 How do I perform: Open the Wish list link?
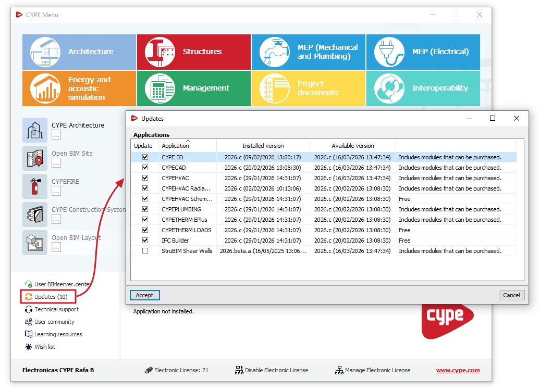click(45, 347)
